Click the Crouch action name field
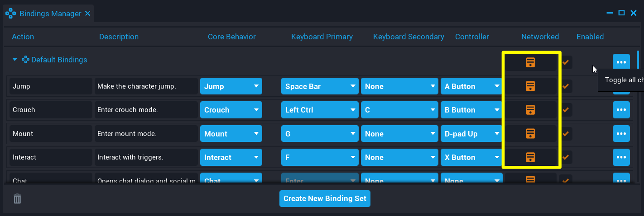Viewport: 644px width, 216px height. [51, 110]
